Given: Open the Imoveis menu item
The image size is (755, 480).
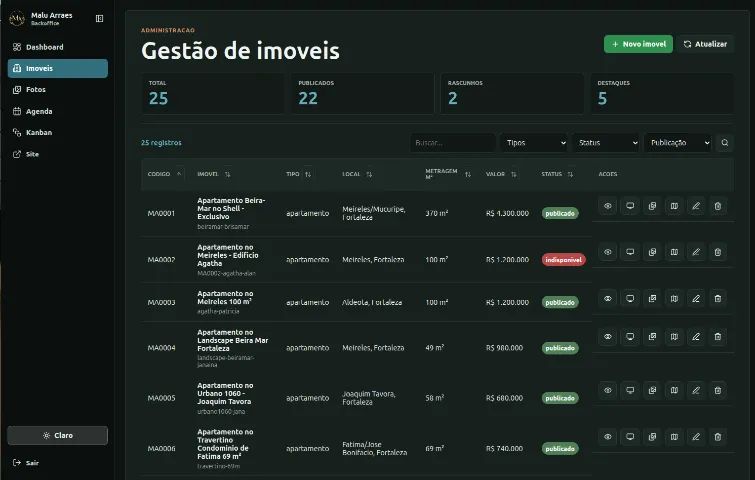Looking at the screenshot, I should point(58,68).
